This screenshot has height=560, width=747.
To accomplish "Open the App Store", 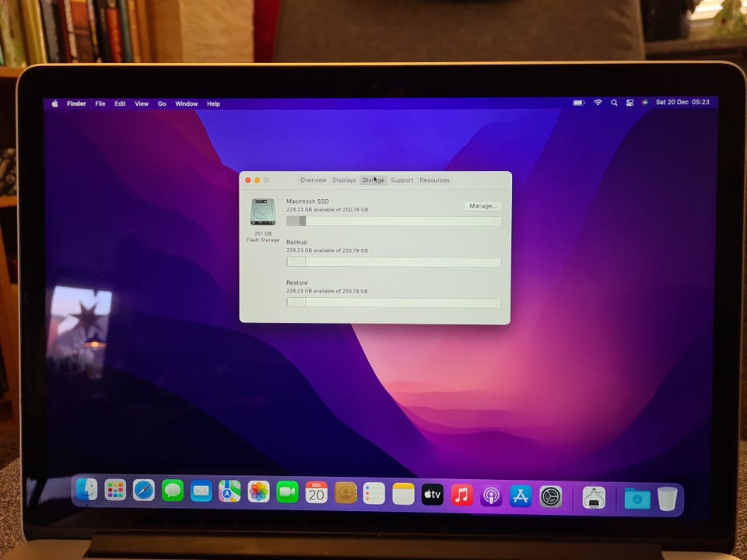I will click(x=521, y=496).
